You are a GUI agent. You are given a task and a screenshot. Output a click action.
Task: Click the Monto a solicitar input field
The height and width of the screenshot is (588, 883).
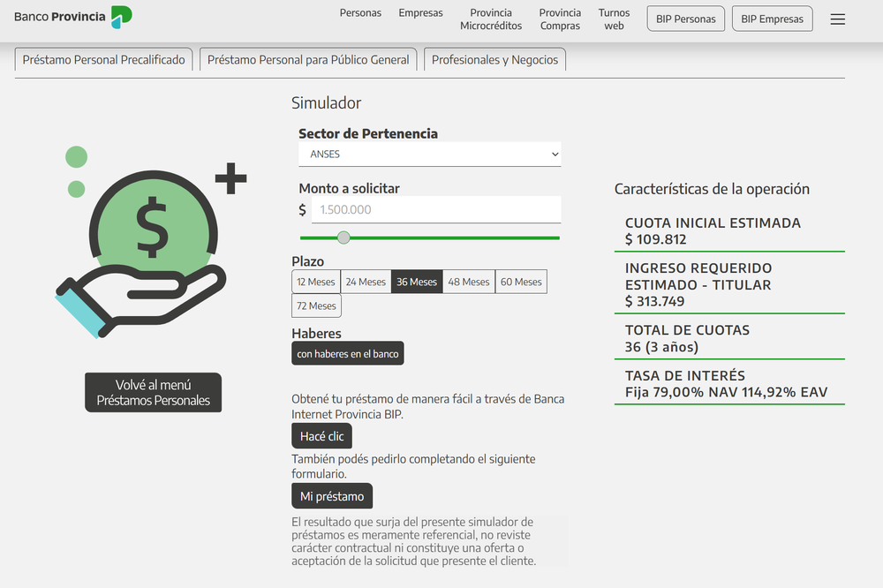pos(436,209)
